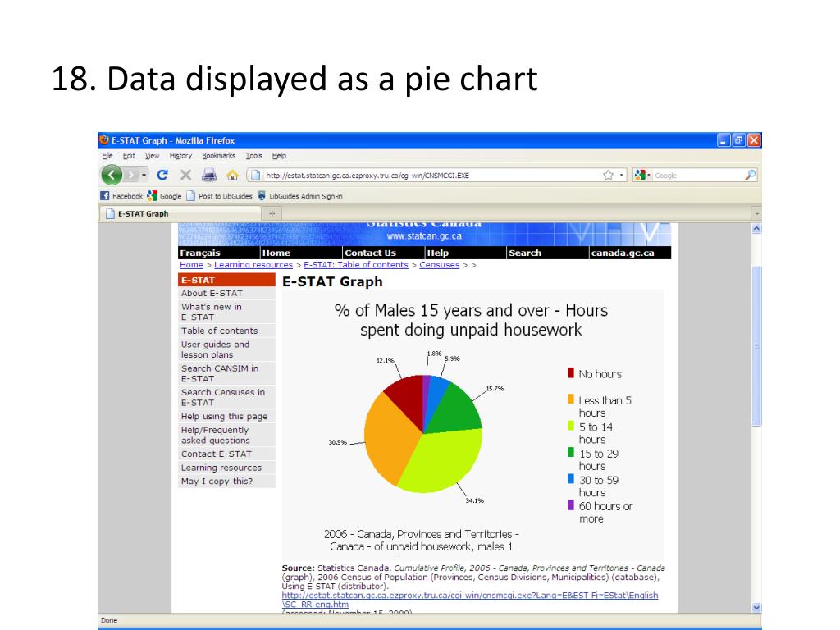The width and height of the screenshot is (840, 630).
Task: Open Table of contents in the sidebar
Action: 219,331
